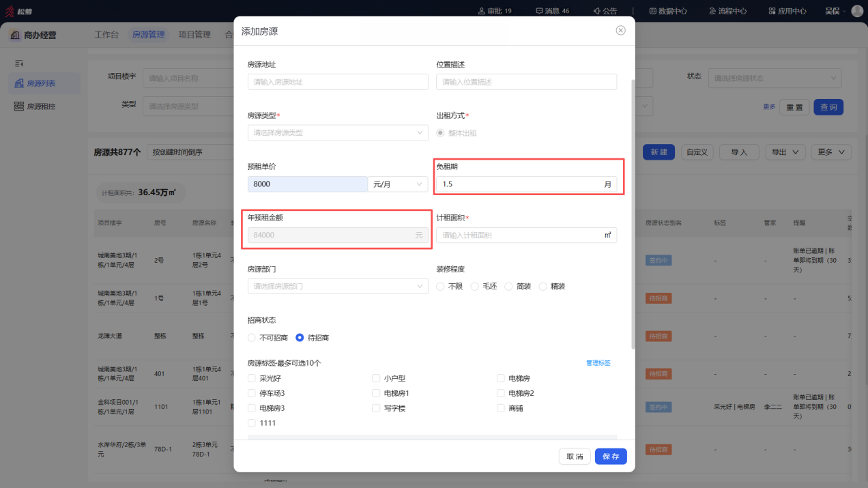Screen dimensions: 868x488
Task: Expand the 房源类型 dropdown
Action: point(338,133)
